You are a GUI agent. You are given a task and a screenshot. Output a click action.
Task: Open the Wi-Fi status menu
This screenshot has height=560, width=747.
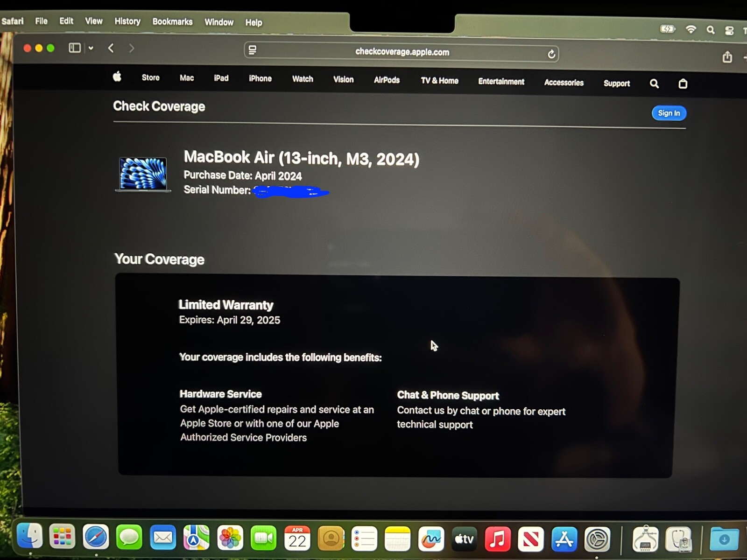click(x=691, y=29)
